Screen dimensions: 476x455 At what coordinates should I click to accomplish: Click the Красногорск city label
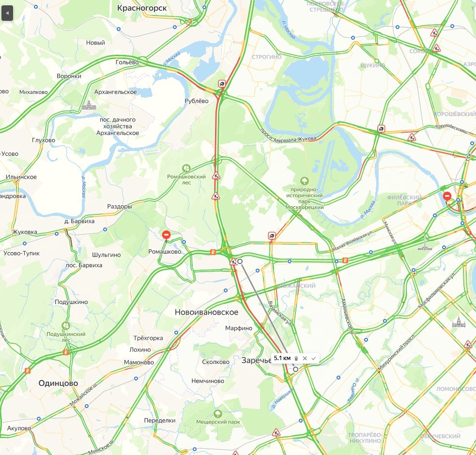(x=142, y=8)
